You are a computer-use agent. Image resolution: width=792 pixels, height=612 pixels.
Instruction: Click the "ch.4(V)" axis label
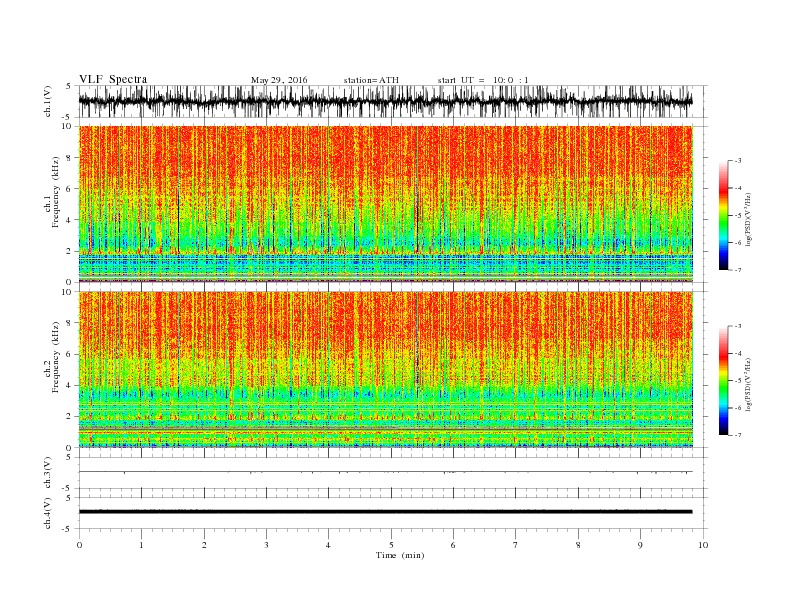click(47, 514)
